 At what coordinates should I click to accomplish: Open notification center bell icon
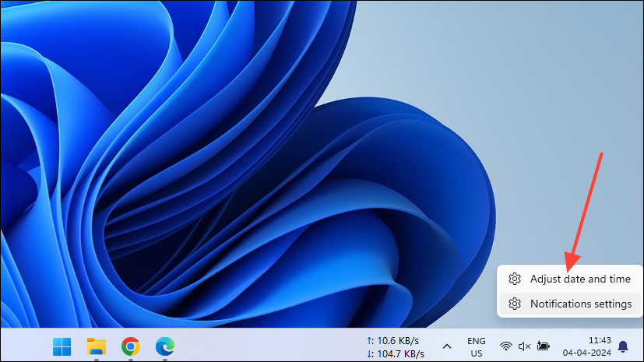coord(623,346)
